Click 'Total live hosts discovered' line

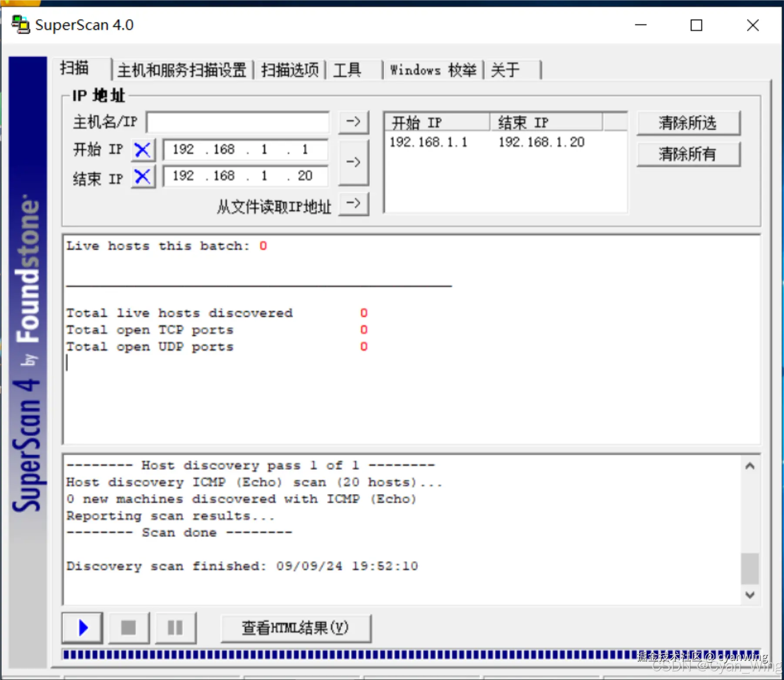click(x=217, y=313)
